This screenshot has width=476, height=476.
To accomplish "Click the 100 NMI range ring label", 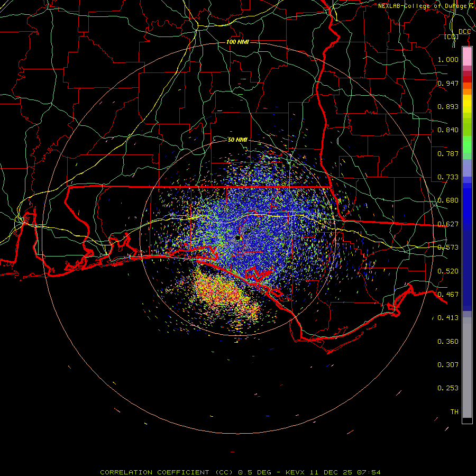I will tap(237, 42).
